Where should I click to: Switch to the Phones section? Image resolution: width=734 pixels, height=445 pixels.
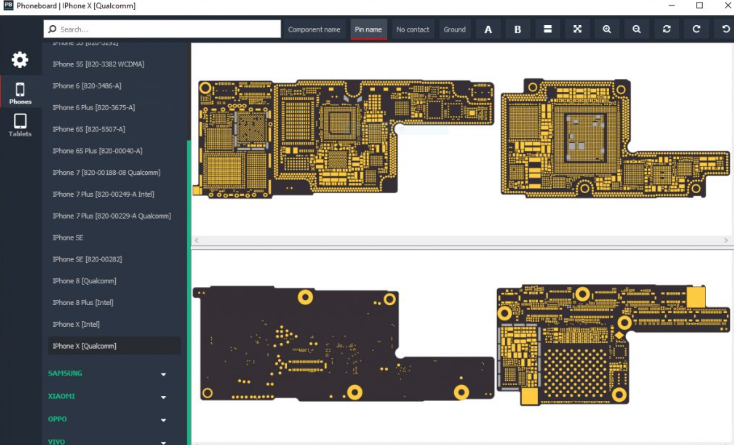point(20,93)
